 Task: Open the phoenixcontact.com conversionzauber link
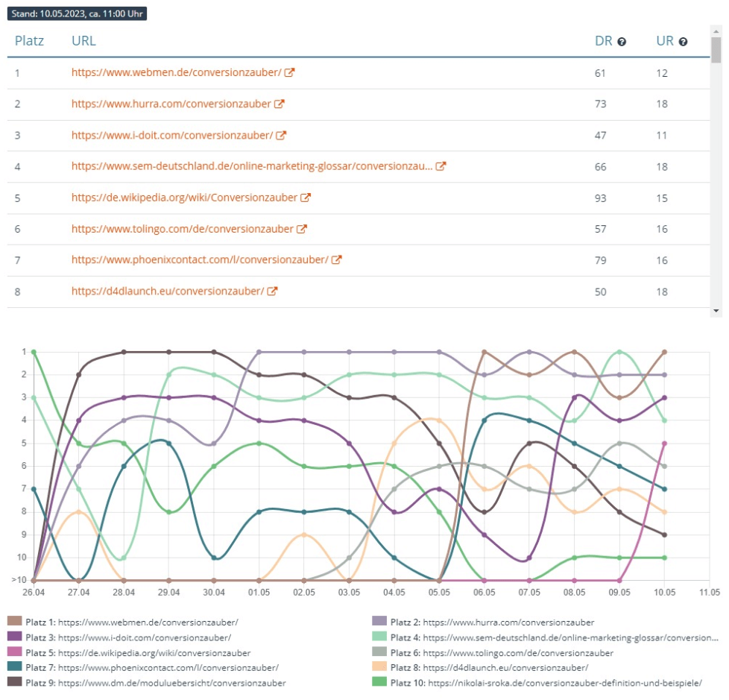pyautogui.click(x=200, y=259)
